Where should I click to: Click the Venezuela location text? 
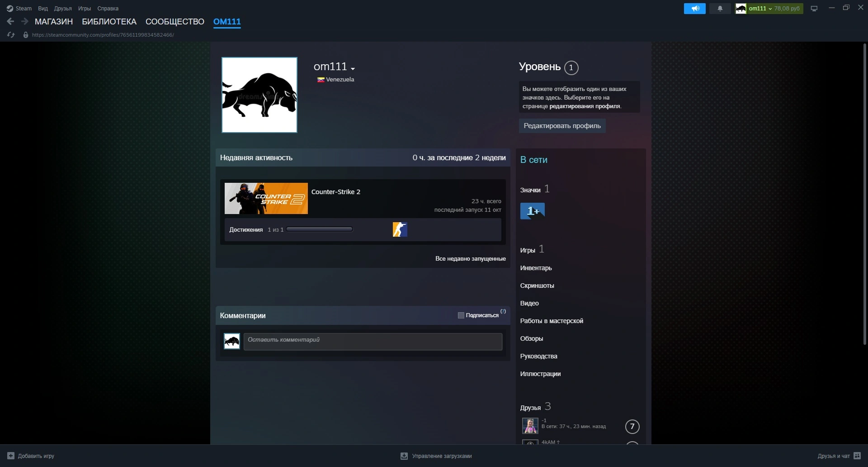[x=340, y=80]
